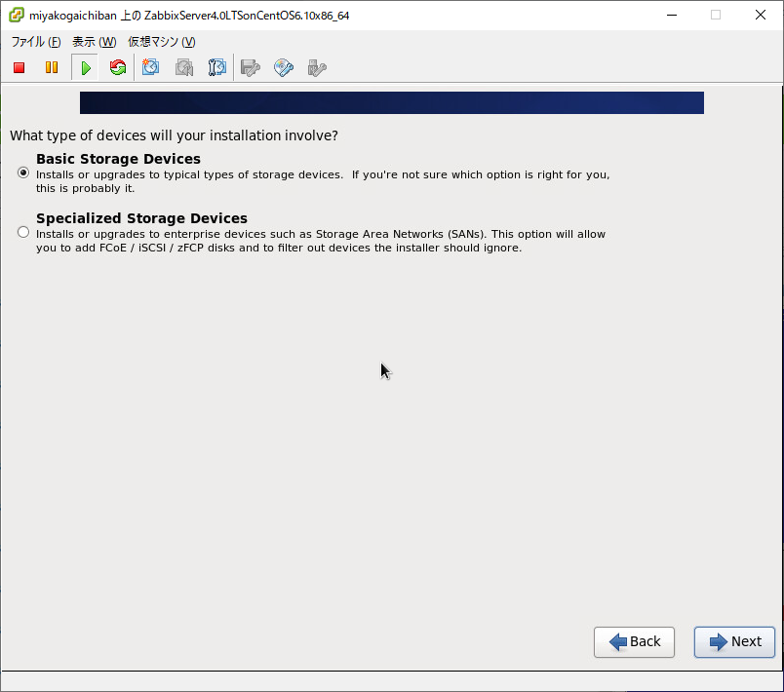The image size is (784, 692).
Task: Click the floppy drive connect icon
Action: pyautogui.click(x=250, y=67)
